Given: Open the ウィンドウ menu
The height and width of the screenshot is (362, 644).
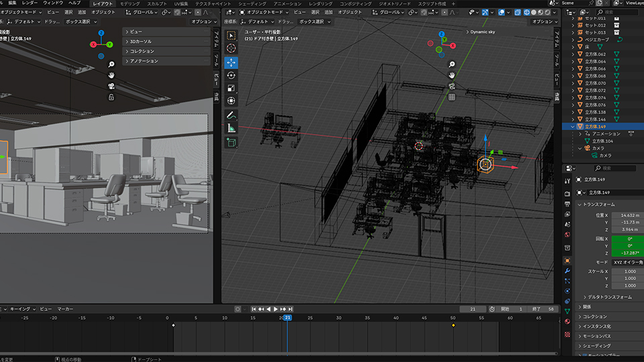Looking at the screenshot, I should (53, 3).
